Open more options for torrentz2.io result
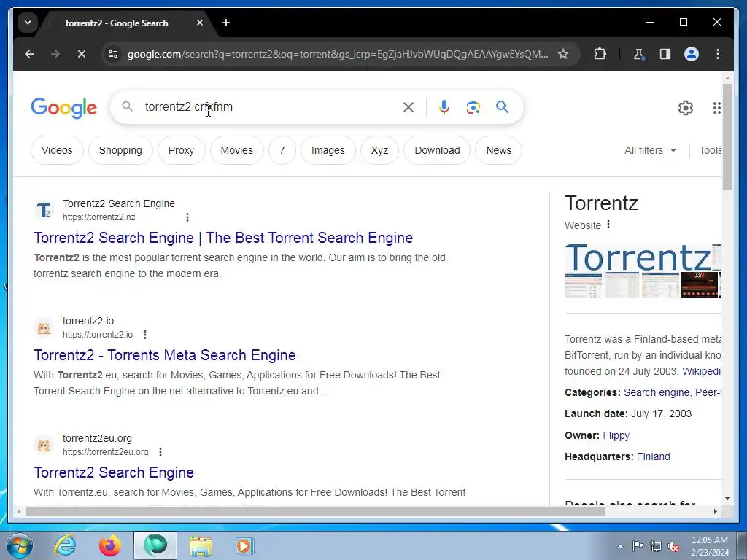The height and width of the screenshot is (560, 747). [145, 335]
